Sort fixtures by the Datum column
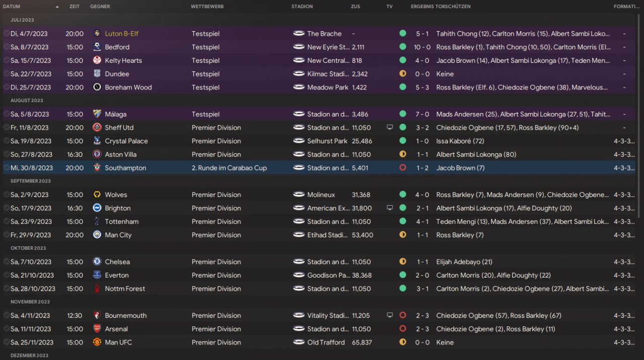 point(12,7)
